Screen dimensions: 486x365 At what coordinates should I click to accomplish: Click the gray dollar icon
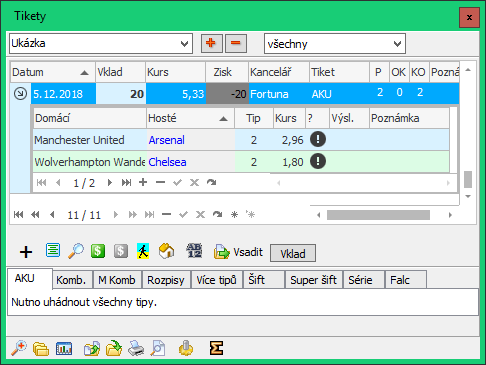pyautogui.click(x=121, y=251)
